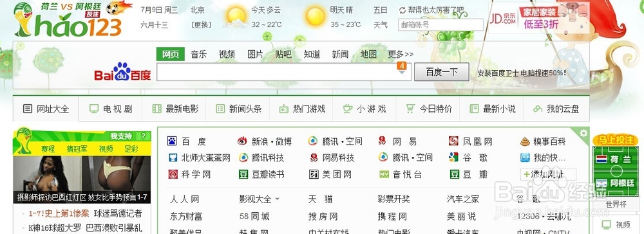Open the 猜冠军 link

77,148
